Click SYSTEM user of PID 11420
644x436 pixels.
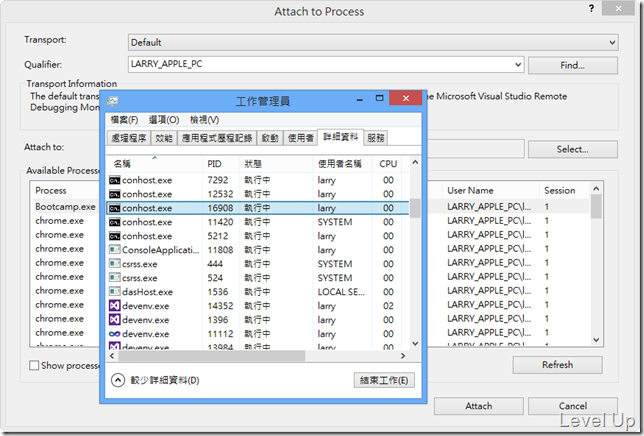[335, 222]
